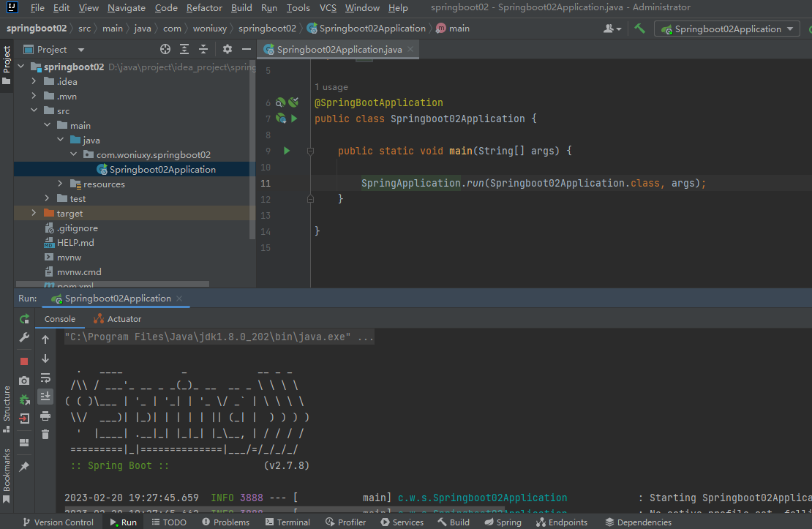Click the Exit icon in Run toolbar
The image size is (812, 529).
pyautogui.click(x=24, y=419)
